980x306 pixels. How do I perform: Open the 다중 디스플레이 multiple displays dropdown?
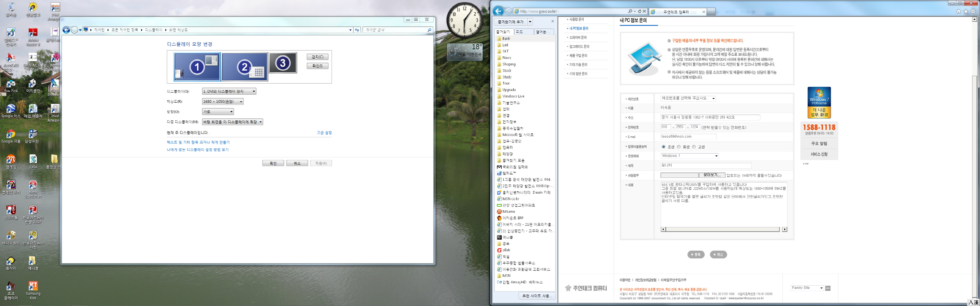pos(232,122)
